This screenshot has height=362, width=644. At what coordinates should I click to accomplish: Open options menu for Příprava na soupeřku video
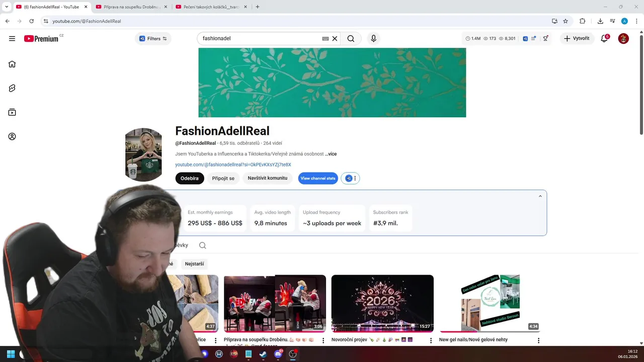pos(323,340)
